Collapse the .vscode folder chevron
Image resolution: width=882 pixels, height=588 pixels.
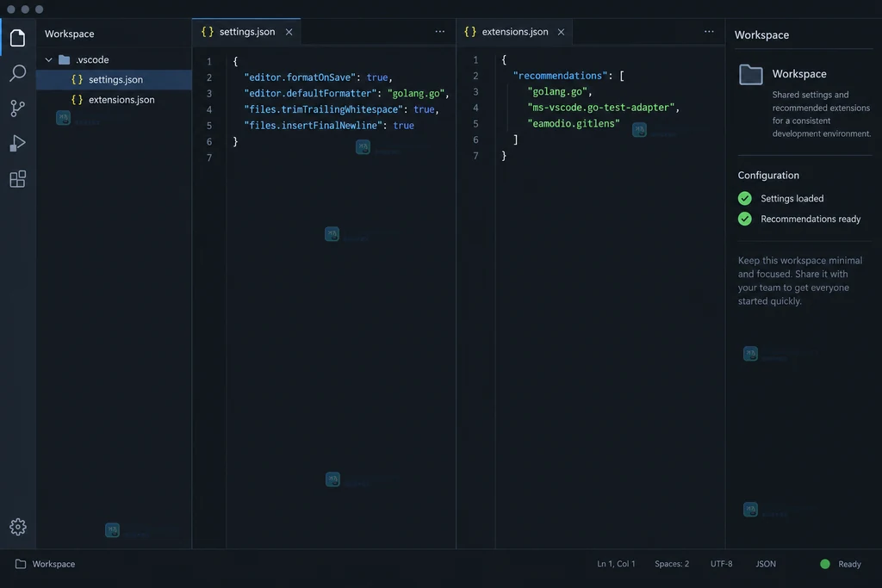click(49, 59)
